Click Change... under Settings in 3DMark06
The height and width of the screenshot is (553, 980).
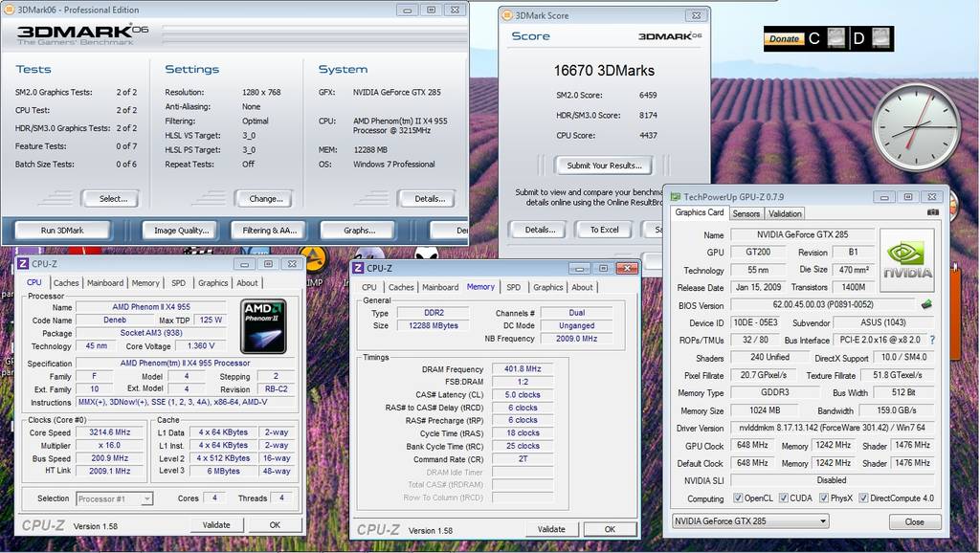point(266,199)
